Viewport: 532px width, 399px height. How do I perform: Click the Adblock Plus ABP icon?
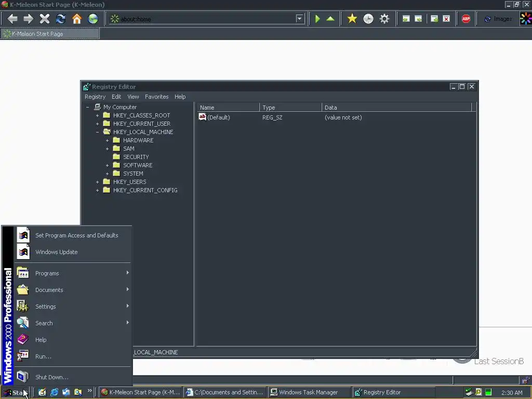point(466,19)
